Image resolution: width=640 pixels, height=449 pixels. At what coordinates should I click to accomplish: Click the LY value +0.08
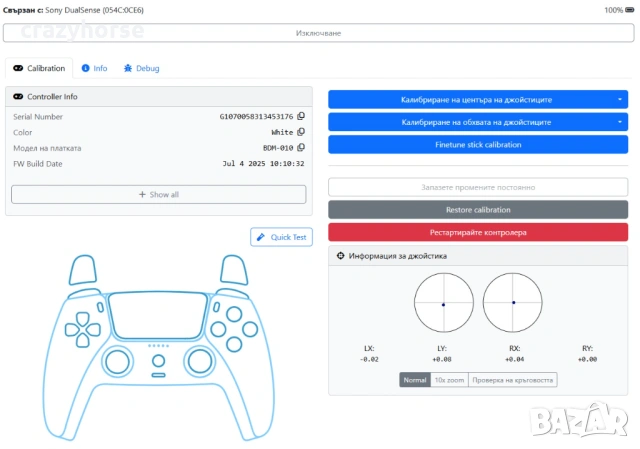(x=442, y=359)
